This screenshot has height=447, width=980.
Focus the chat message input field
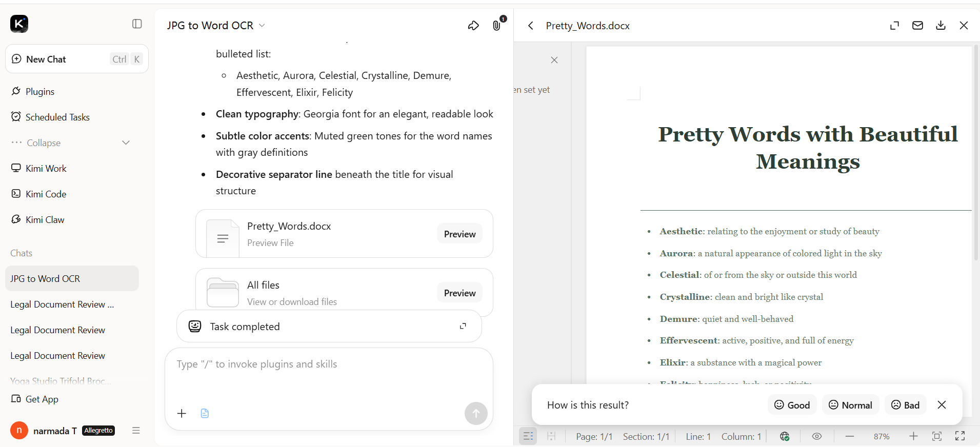coord(329,364)
